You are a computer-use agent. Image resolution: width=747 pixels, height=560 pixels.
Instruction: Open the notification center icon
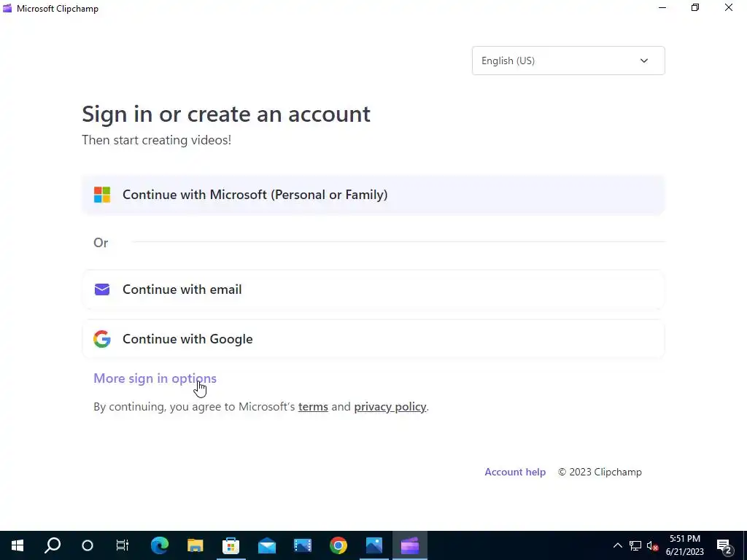click(x=724, y=545)
